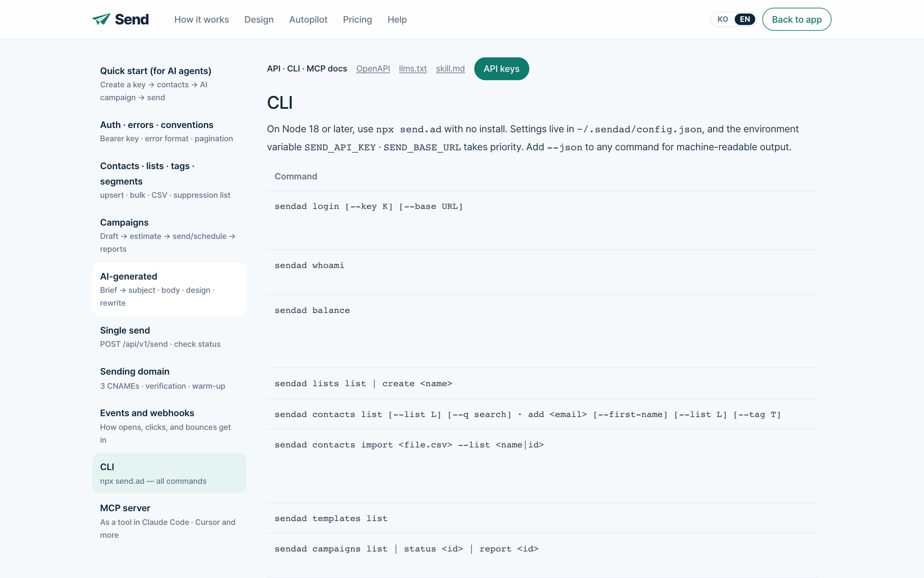
Task: Open the MCP server section
Action: [169, 521]
